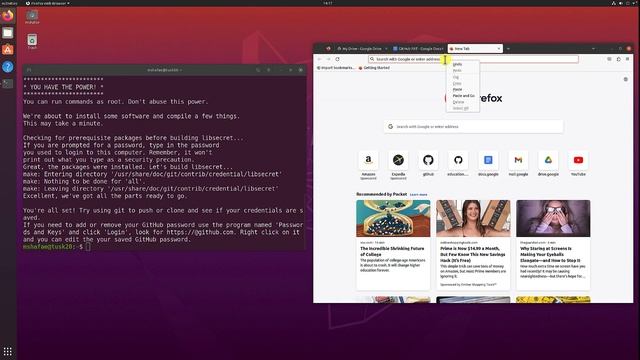
Task: Switch to My Drive - Google Drive tab
Action: pos(362,49)
